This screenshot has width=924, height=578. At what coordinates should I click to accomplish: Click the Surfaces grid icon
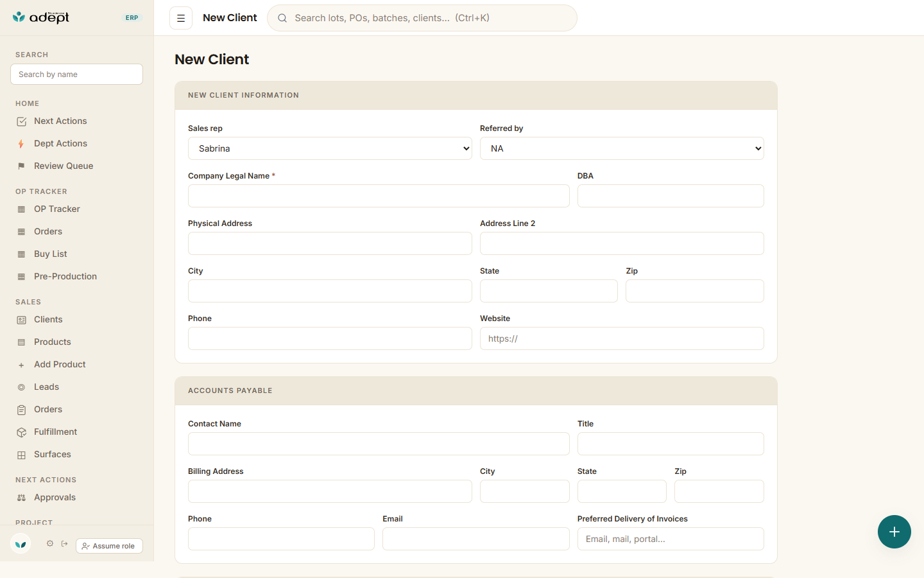(x=21, y=455)
